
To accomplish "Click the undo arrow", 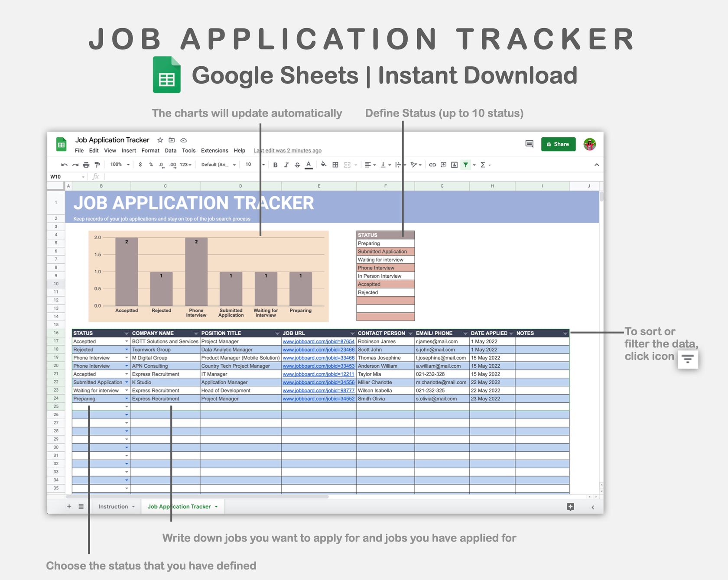I will [65, 165].
